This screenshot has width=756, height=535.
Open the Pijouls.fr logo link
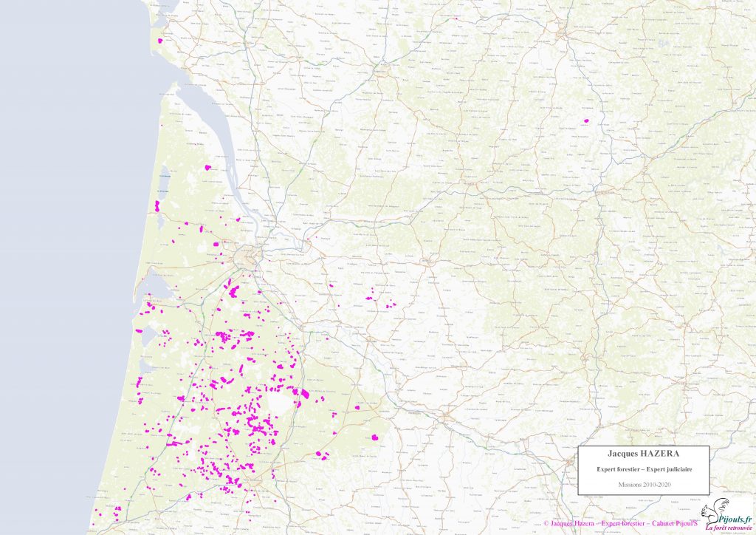click(x=735, y=519)
